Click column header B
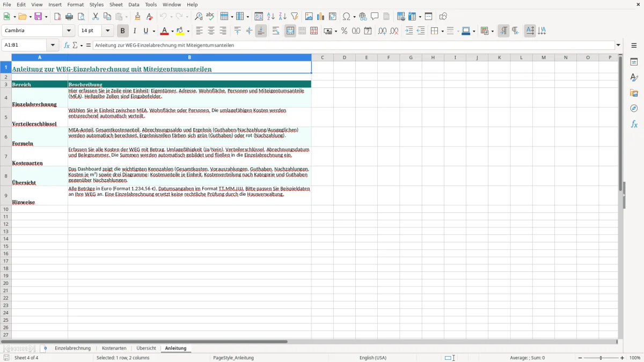Screen dimensions: 644x362 pos(189,57)
